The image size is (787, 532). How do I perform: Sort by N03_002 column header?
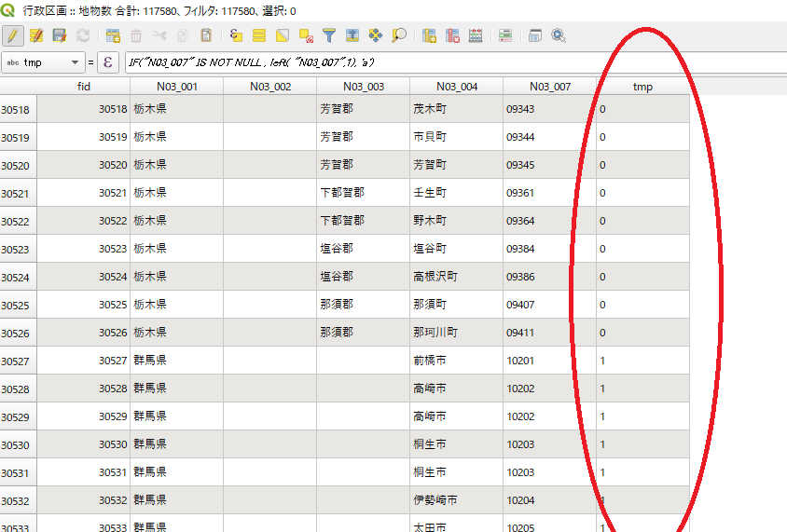270,87
